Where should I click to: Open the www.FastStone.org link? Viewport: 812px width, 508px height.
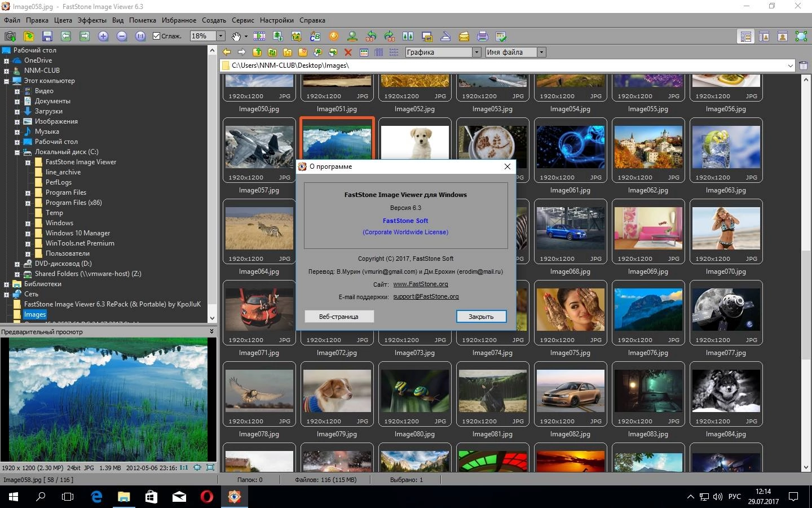[421, 284]
